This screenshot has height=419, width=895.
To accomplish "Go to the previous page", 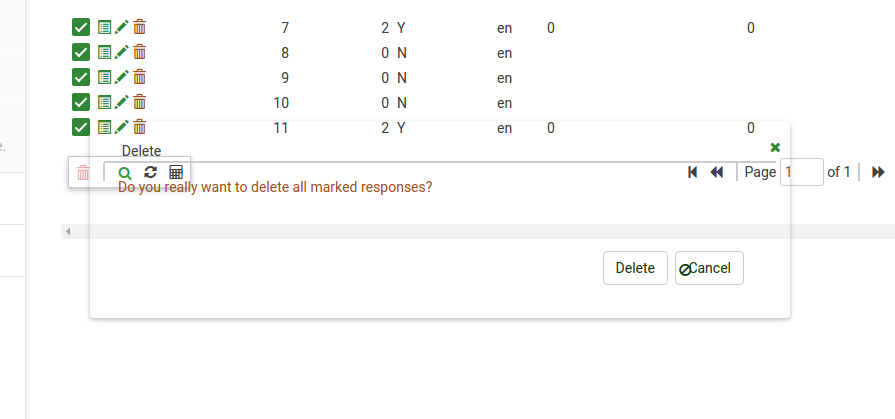I will [716, 172].
